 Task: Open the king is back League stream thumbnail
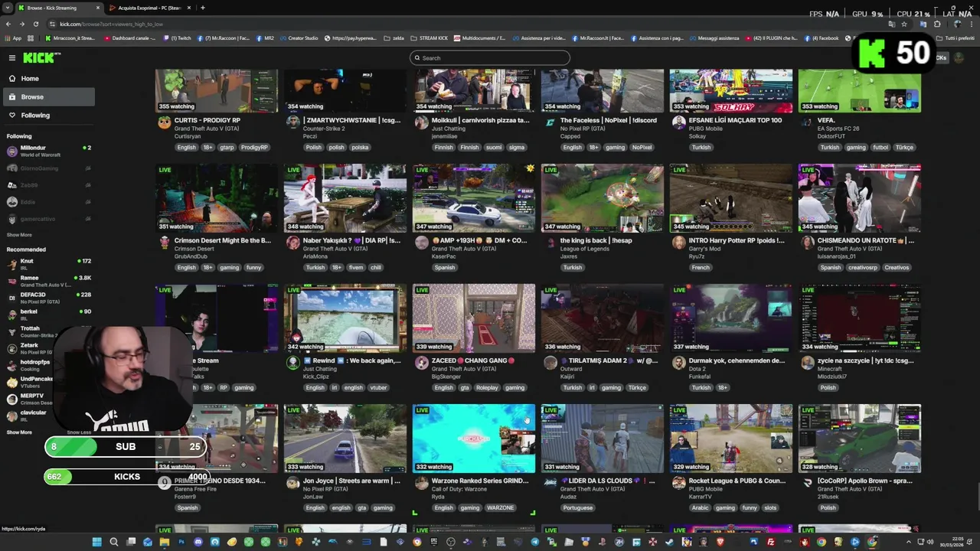pyautogui.click(x=603, y=197)
